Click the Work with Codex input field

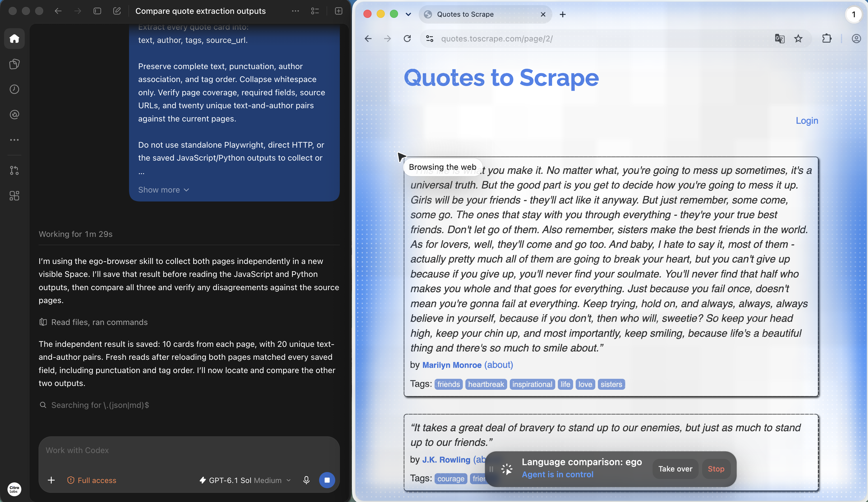[x=189, y=450]
